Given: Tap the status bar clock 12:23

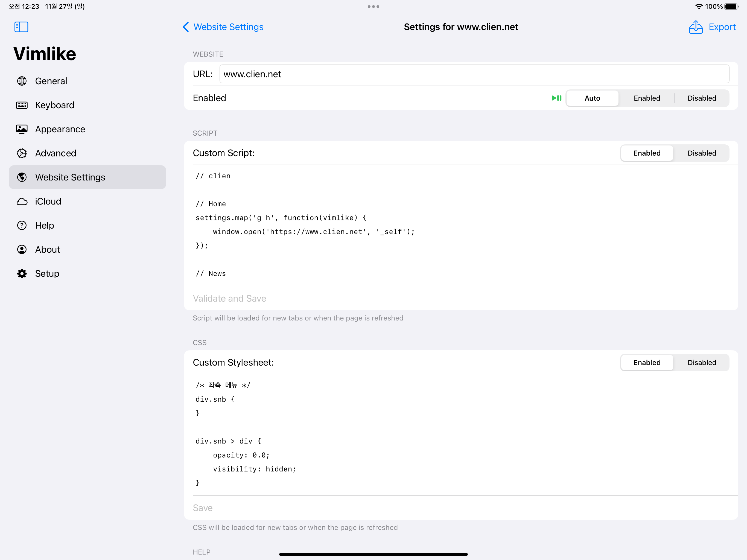Looking at the screenshot, I should tap(24, 6).
